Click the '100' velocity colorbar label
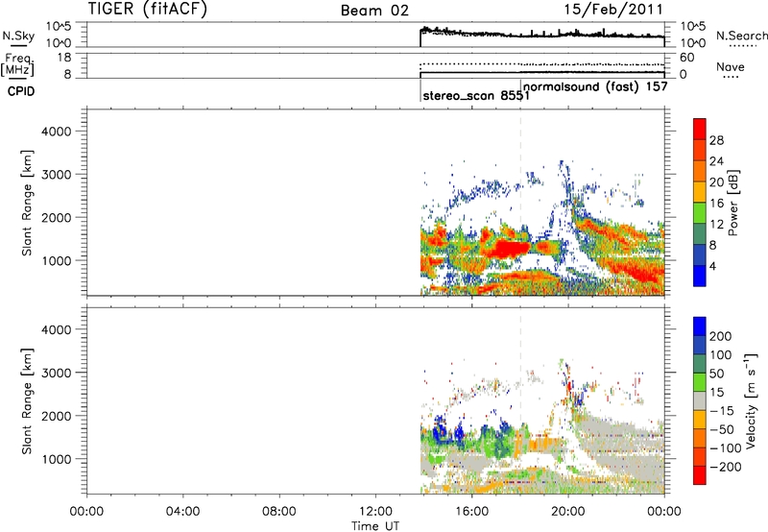 pyautogui.click(x=721, y=354)
